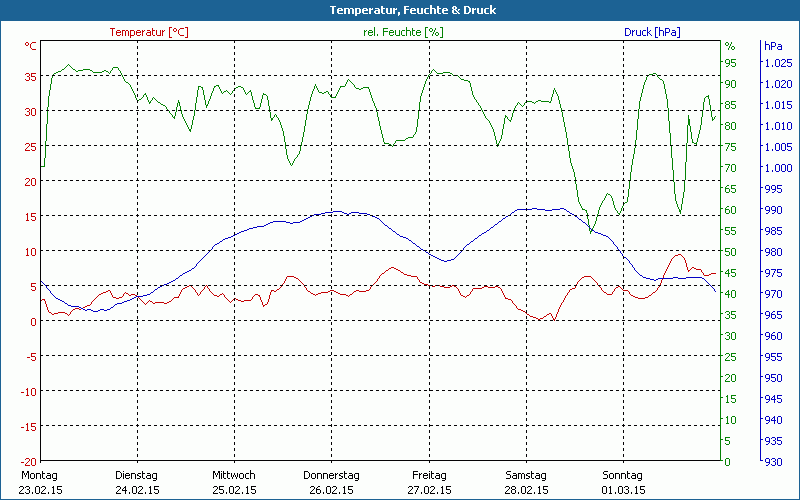Select the green rel. Feuchte [%] legend label

coord(402,32)
